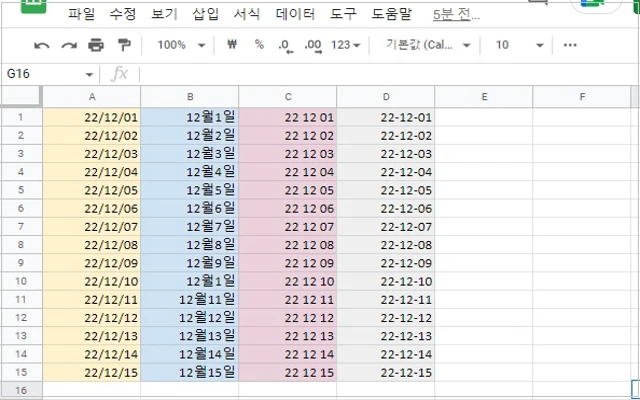
Task: Open the 기본값 (Cal... font dropdown
Action: 428,45
